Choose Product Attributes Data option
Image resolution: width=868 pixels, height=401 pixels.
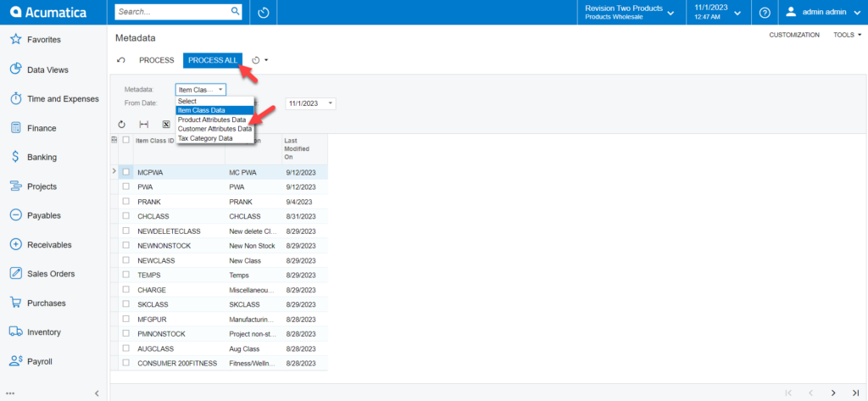[214, 120]
